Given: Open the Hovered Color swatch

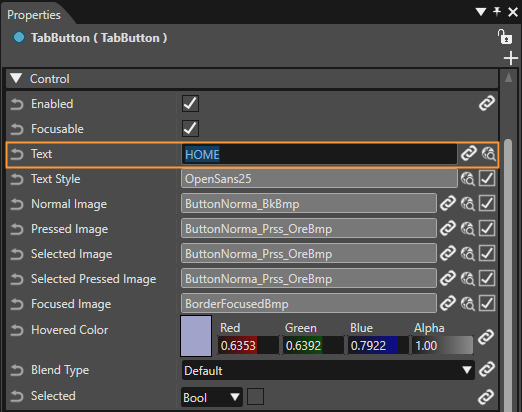Looking at the screenshot, I should pos(196,336).
